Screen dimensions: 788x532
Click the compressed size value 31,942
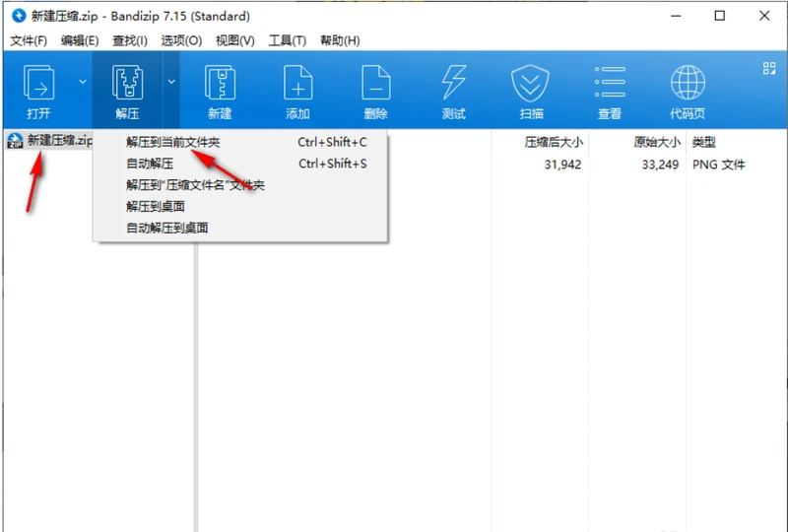(x=562, y=165)
